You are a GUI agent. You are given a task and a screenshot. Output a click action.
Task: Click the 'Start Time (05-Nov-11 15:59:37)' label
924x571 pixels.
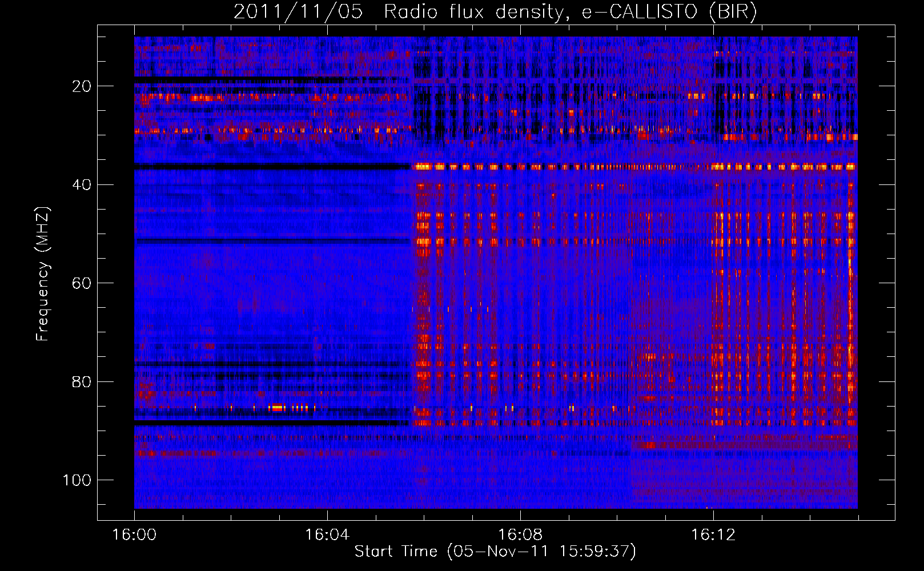click(495, 552)
